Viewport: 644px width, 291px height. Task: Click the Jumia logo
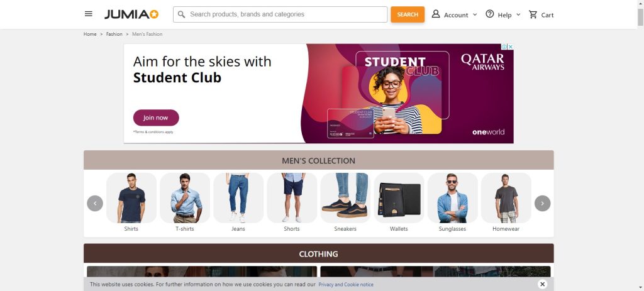131,14
